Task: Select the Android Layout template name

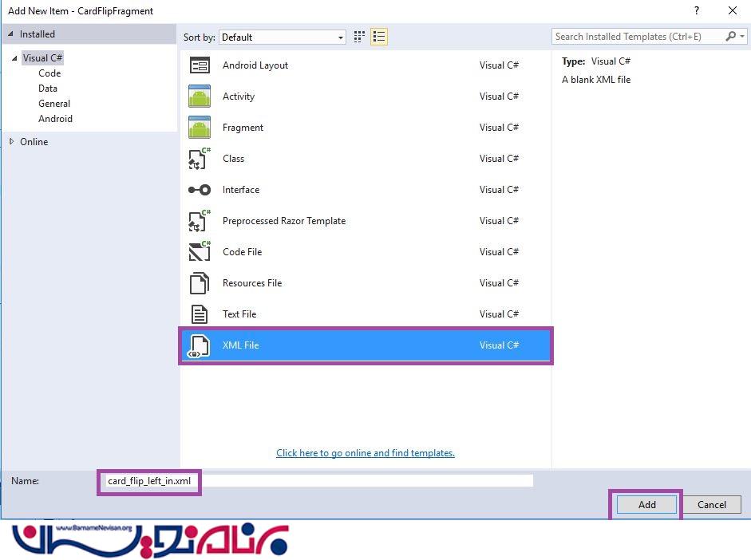Action: pyautogui.click(x=255, y=65)
